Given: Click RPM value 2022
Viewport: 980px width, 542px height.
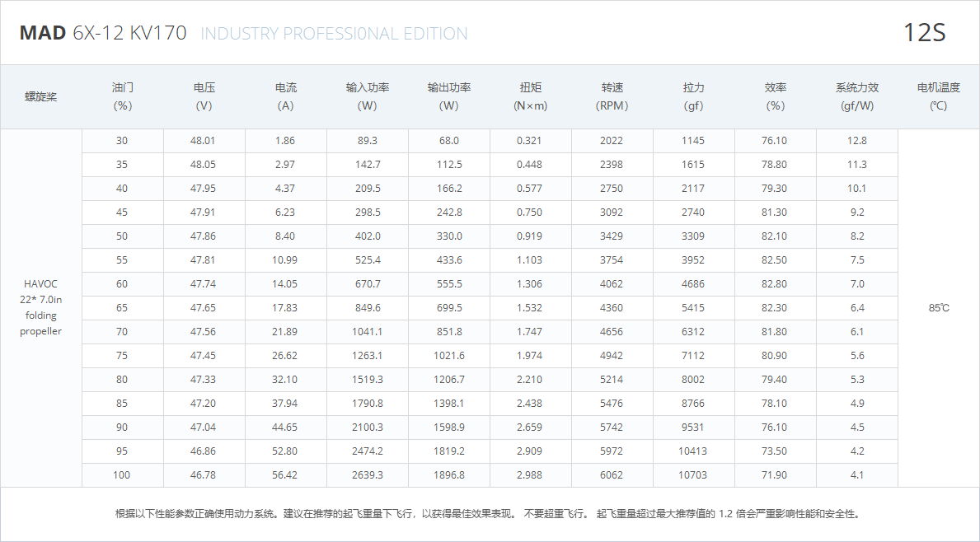Looking at the screenshot, I should coord(612,141).
